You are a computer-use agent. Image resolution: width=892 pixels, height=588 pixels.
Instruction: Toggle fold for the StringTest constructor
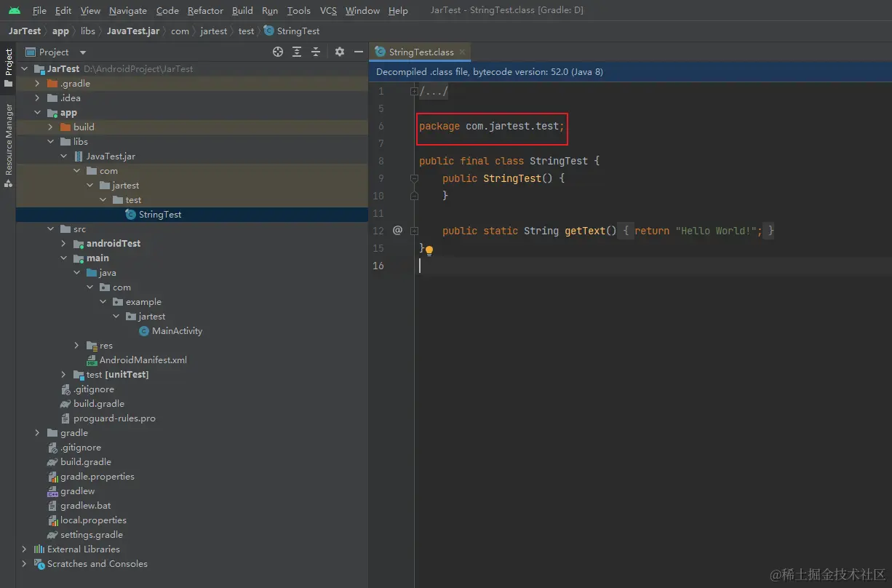click(x=414, y=178)
